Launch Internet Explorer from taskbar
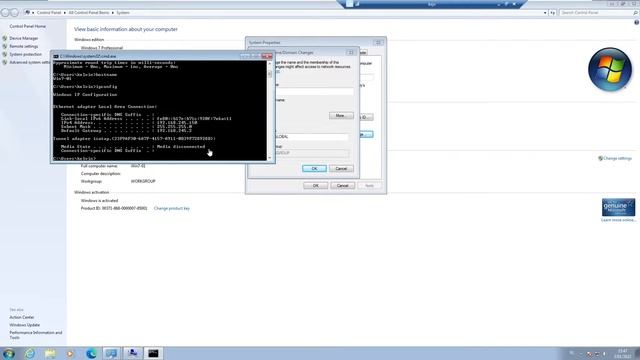The width and height of the screenshot is (640, 360). 29,353
